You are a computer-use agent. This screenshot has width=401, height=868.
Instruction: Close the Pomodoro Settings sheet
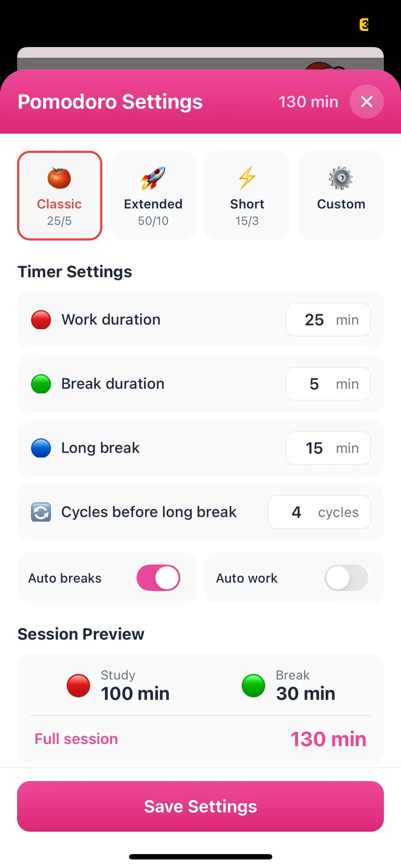366,102
